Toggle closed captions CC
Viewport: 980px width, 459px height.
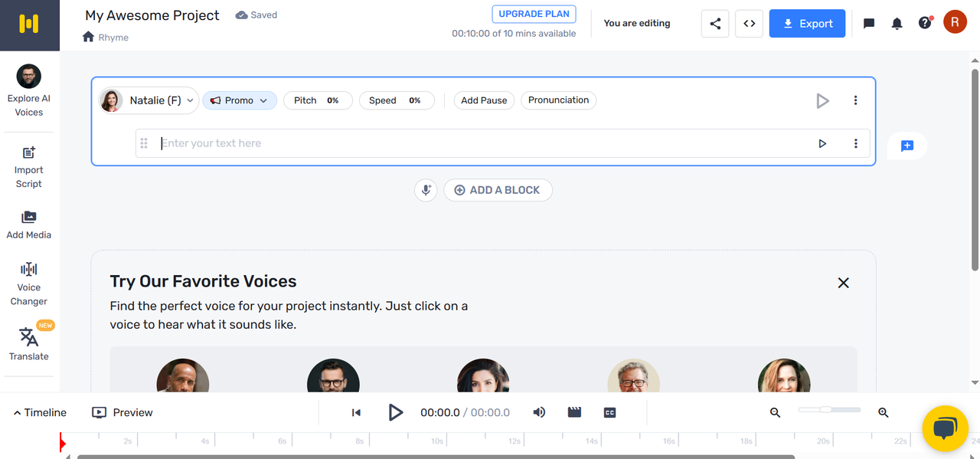pyautogui.click(x=609, y=412)
